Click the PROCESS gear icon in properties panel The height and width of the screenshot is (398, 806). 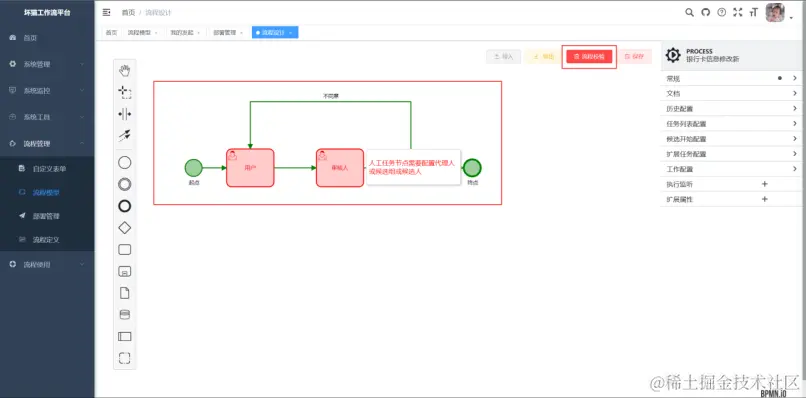(673, 55)
